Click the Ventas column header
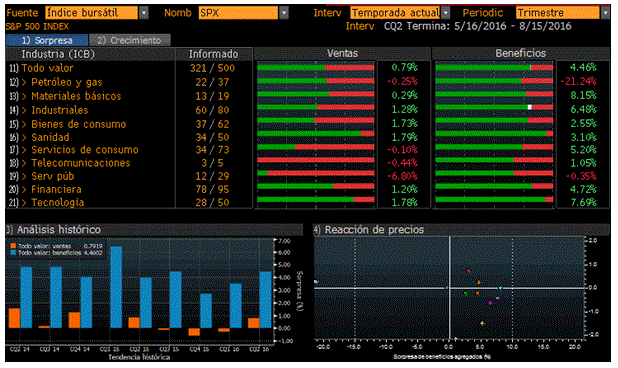Screen dimensions: 618x368 342,54
